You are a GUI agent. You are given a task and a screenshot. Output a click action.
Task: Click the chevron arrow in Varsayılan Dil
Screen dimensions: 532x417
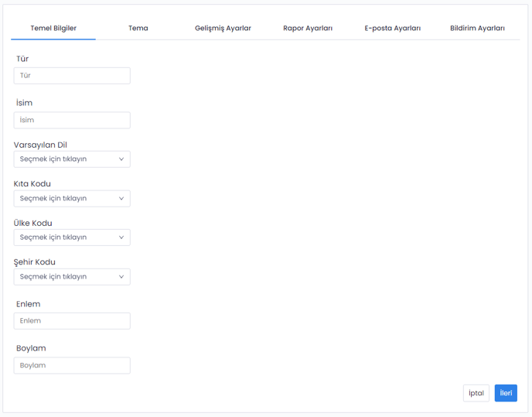click(121, 159)
